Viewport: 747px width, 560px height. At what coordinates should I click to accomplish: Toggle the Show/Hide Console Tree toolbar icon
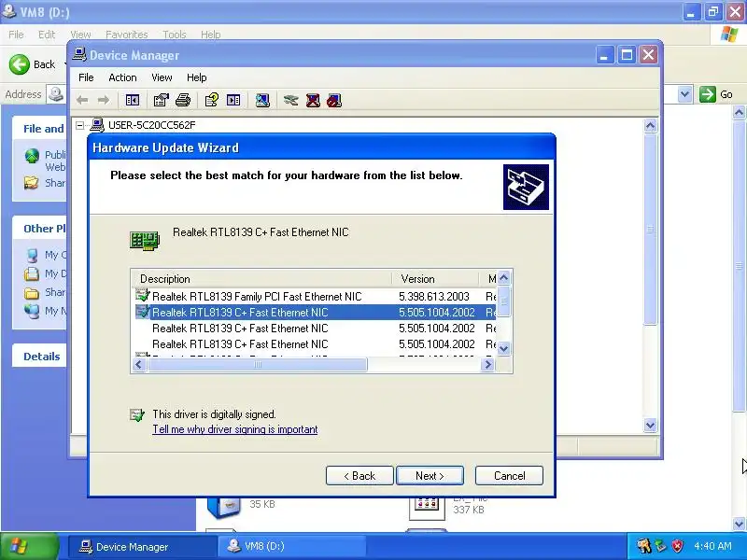coord(132,100)
